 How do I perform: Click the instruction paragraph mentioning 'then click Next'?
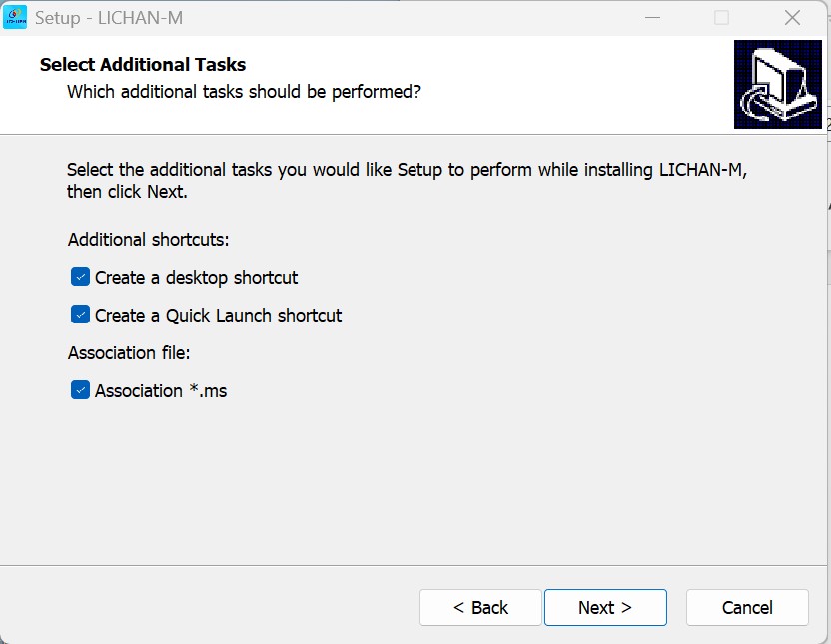[x=407, y=180]
